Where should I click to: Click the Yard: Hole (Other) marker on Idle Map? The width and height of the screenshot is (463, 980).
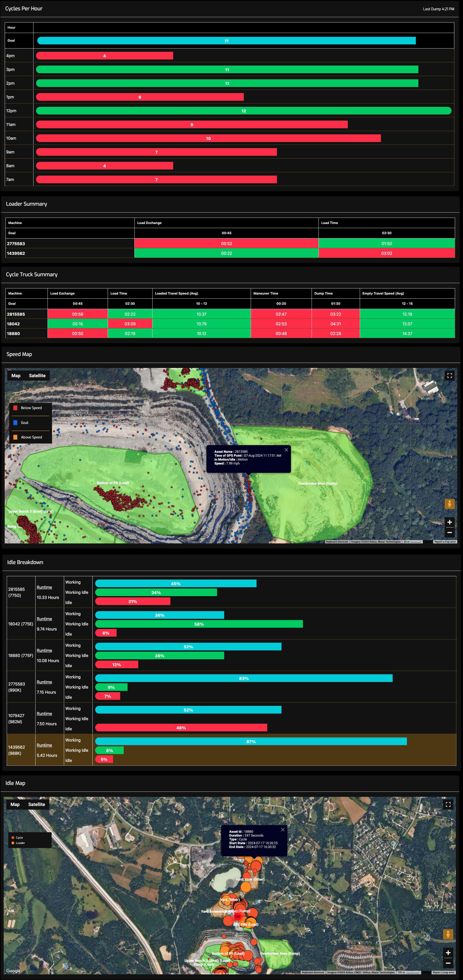tap(250, 879)
